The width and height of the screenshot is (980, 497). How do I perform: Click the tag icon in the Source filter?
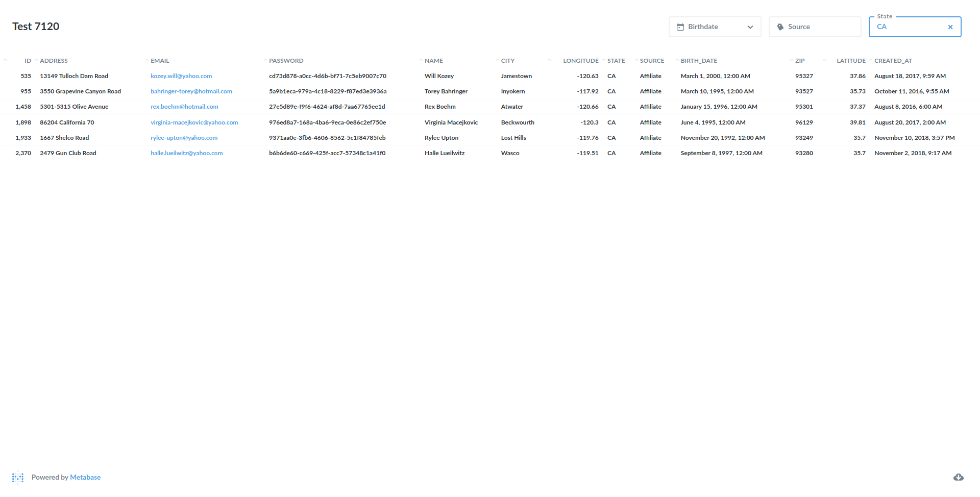(780, 27)
